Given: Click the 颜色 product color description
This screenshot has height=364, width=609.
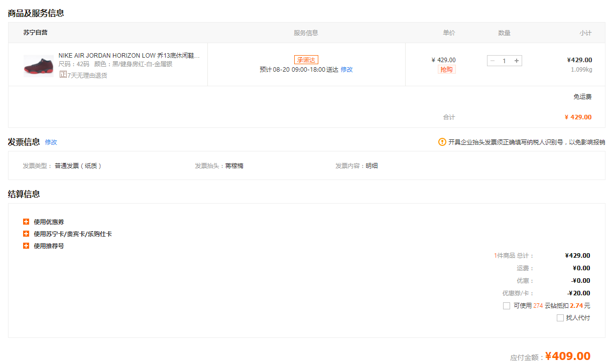Looking at the screenshot, I should (x=134, y=64).
